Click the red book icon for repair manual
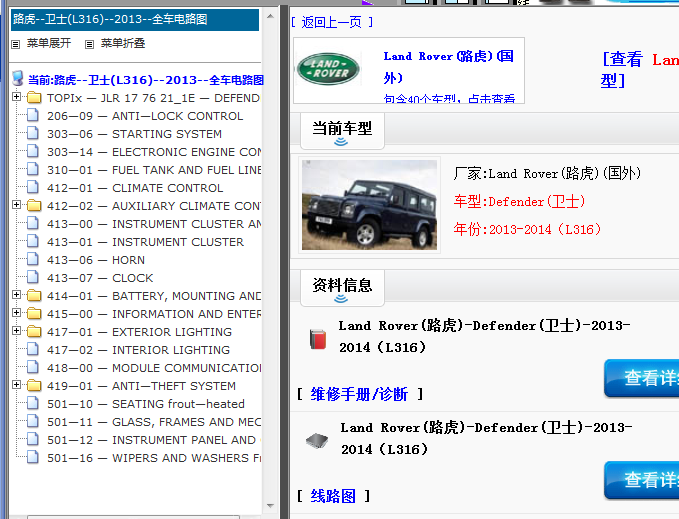This screenshot has height=519, width=679. point(318,339)
